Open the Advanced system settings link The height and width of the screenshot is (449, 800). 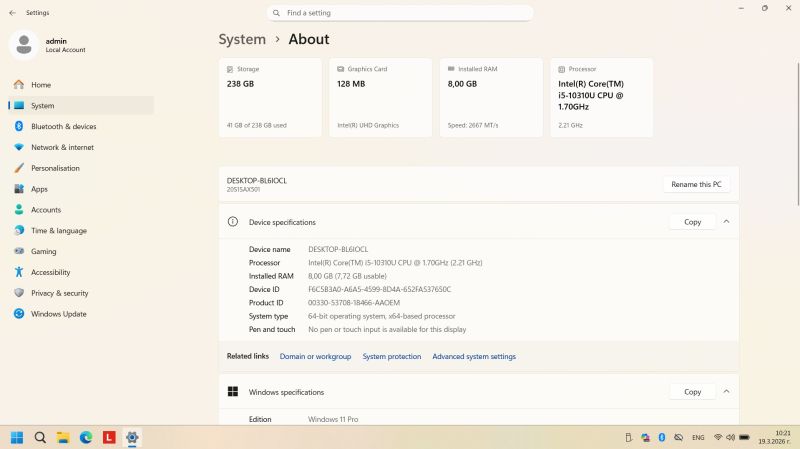pyautogui.click(x=474, y=356)
